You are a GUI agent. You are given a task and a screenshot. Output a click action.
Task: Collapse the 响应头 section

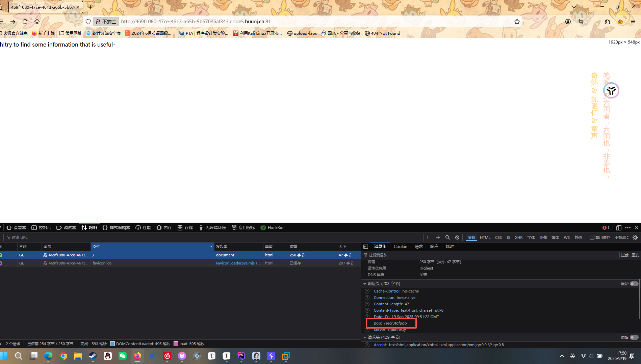(x=365, y=284)
